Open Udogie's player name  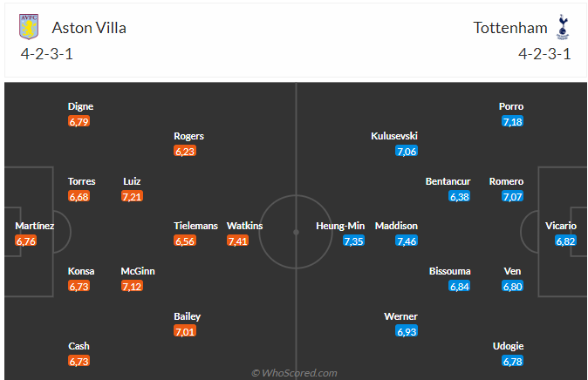click(x=508, y=346)
